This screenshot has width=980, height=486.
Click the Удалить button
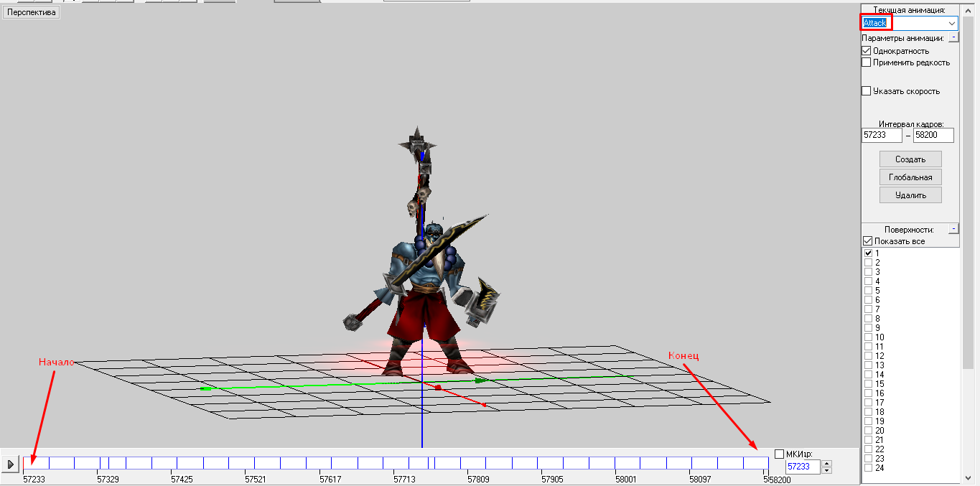coord(910,195)
